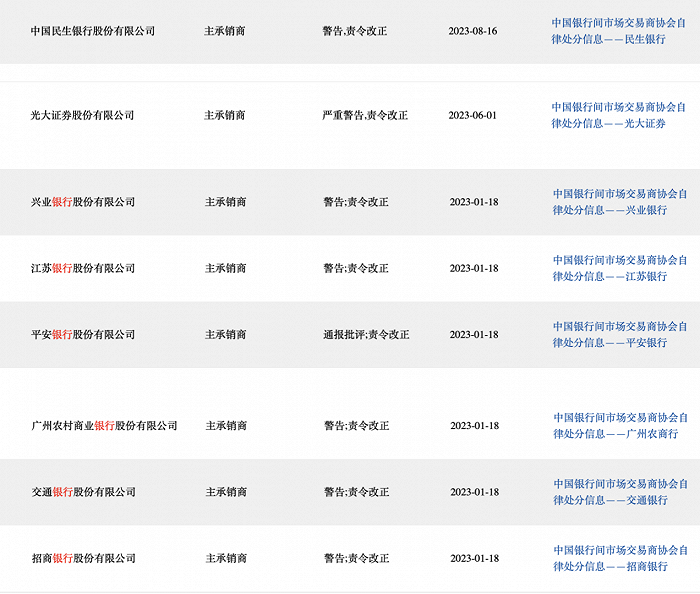
Task: Click the 警告,责令改正 cell in 民生银行 row
Action: pyautogui.click(x=354, y=31)
